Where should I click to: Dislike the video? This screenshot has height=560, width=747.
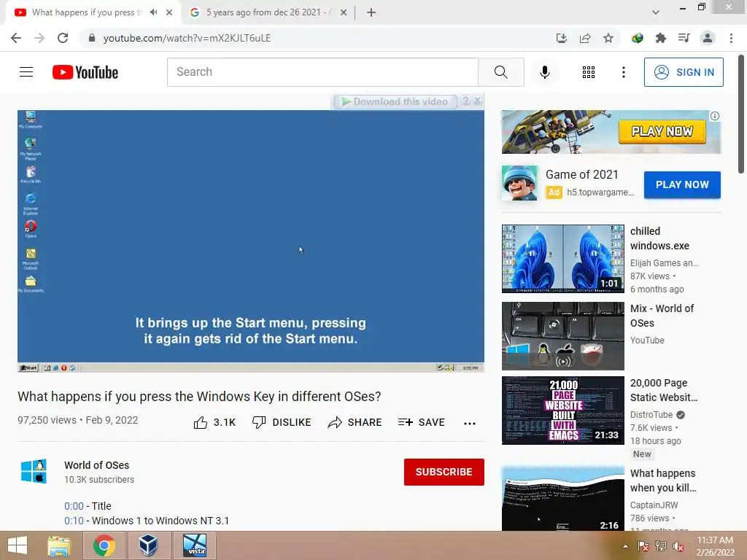point(282,422)
